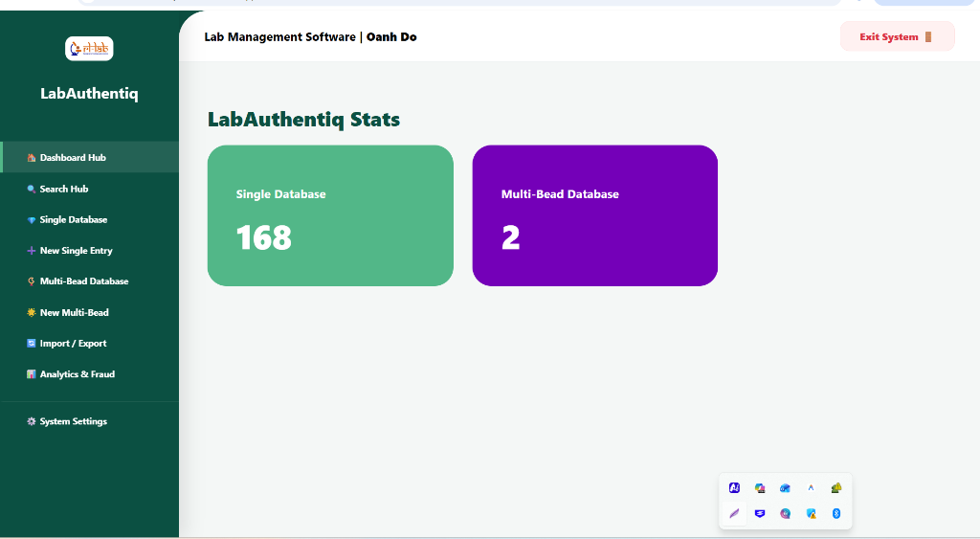Click the Bluetooth icon in the tray popup
This screenshot has width=980, height=539.
pos(836,513)
